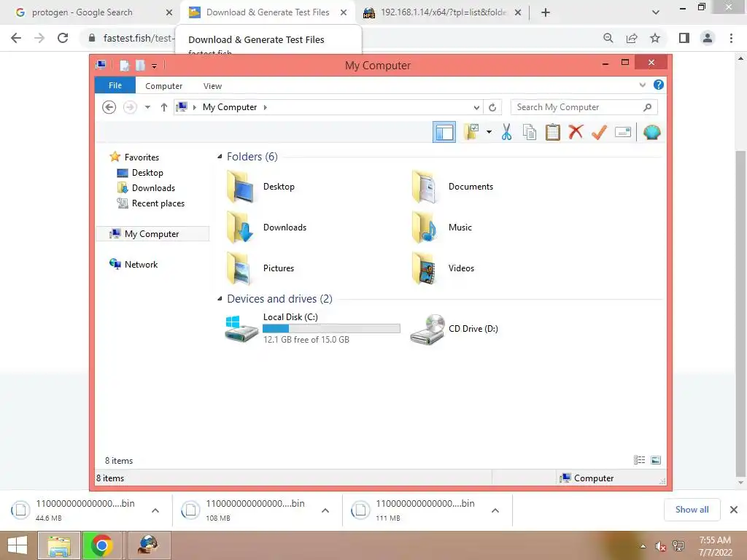Click the orange checkmark Properties icon
Image resolution: width=747 pixels, height=560 pixels.
pos(599,132)
